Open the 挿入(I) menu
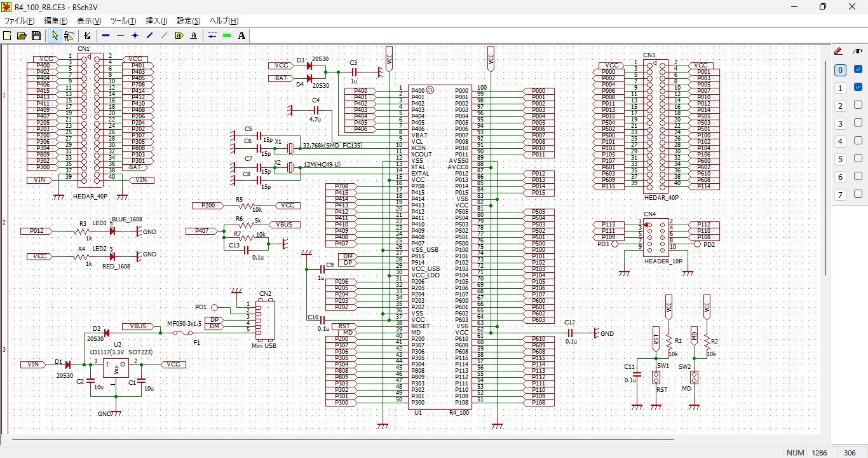This screenshot has height=458, width=868. [156, 21]
